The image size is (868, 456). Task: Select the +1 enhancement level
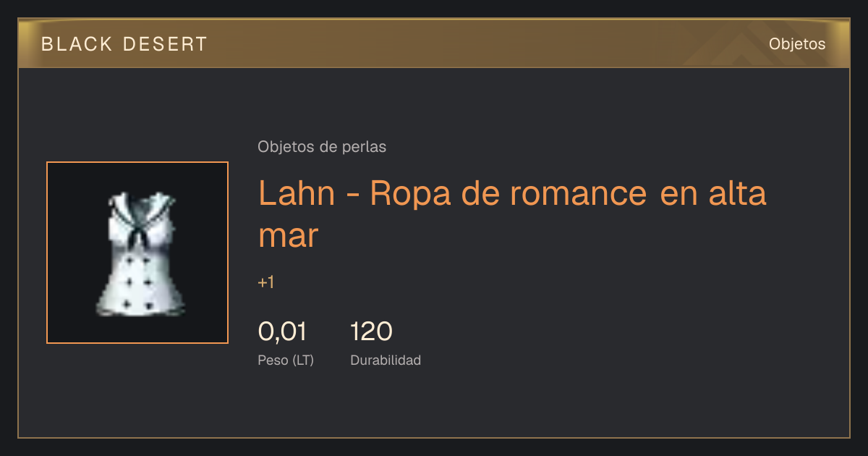pos(265,283)
